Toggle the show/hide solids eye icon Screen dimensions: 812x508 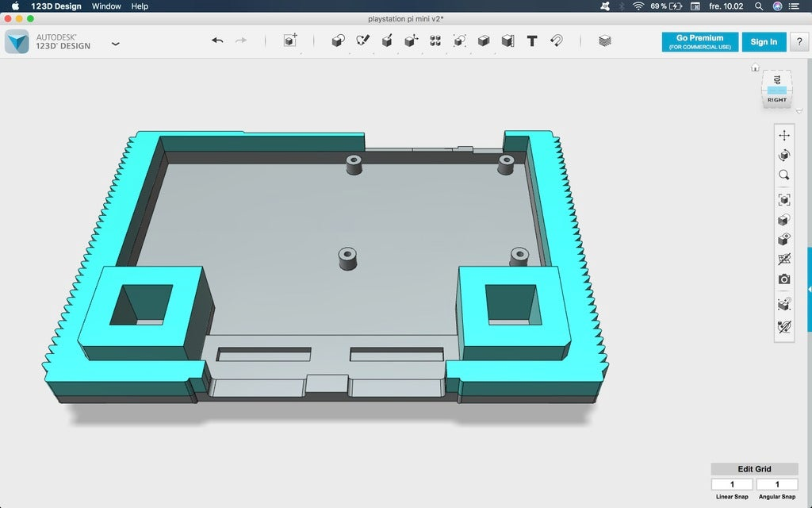784,240
